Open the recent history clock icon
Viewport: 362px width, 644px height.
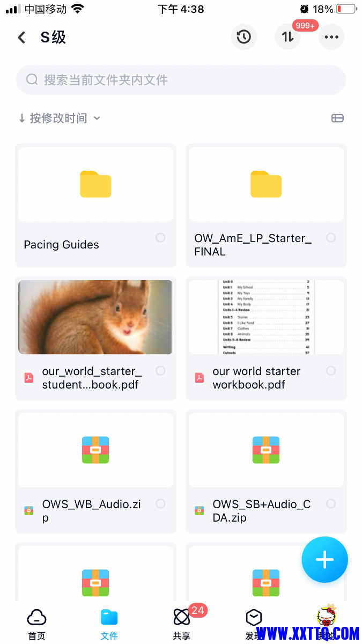click(x=244, y=37)
